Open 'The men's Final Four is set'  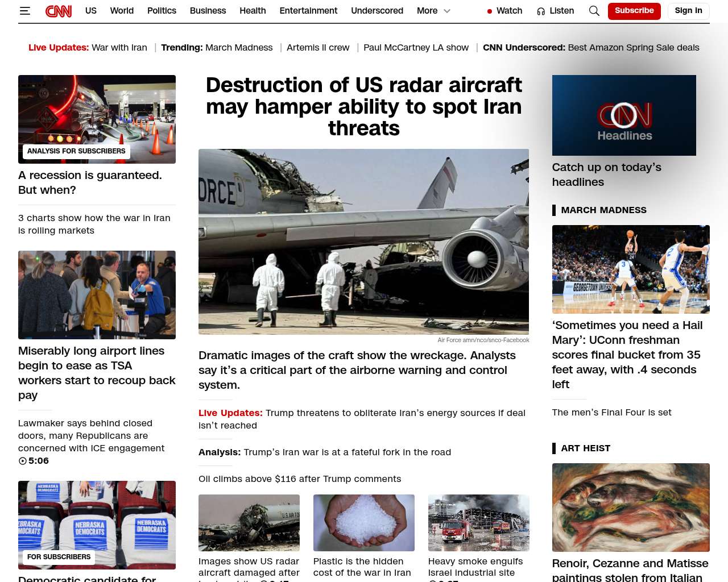tap(611, 413)
